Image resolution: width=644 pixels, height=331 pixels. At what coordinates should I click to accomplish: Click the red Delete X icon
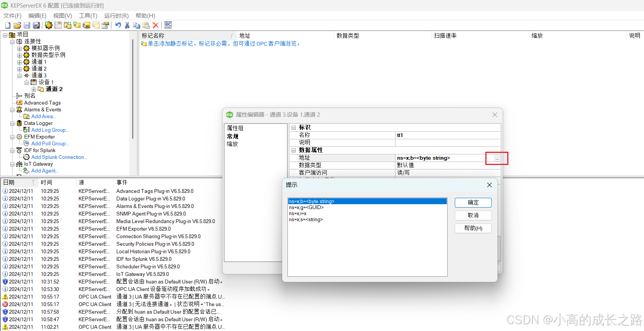[156, 25]
